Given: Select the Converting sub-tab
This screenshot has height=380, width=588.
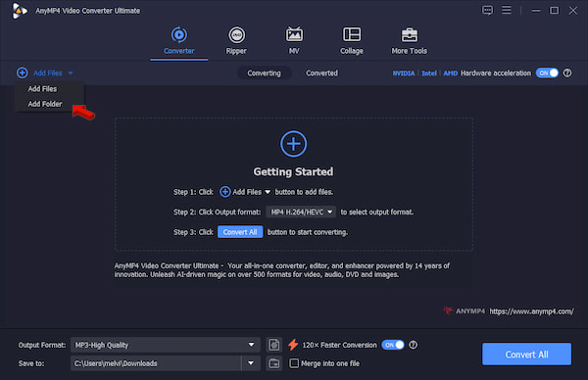Looking at the screenshot, I should coord(264,73).
